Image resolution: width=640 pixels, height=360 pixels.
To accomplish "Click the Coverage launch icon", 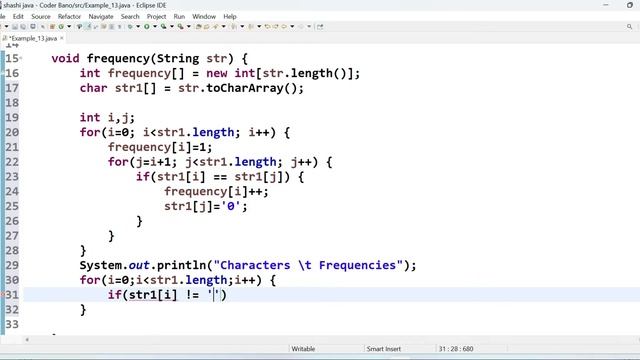I will coord(163,27).
